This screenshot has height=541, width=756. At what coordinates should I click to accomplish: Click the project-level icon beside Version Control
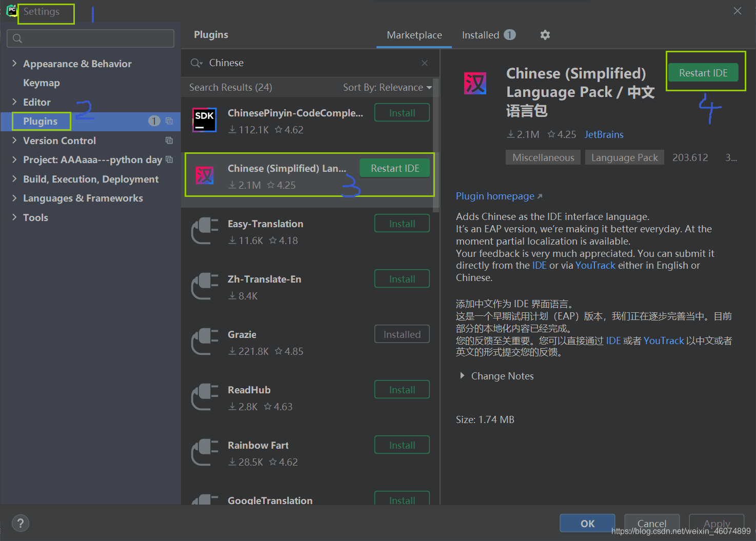pyautogui.click(x=169, y=141)
